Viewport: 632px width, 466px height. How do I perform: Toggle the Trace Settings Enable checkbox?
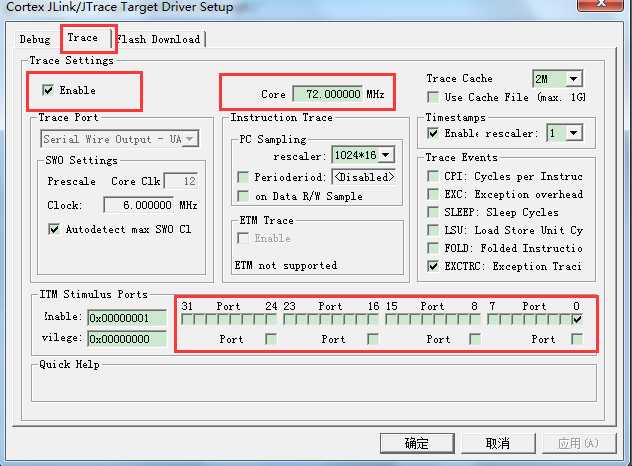[48, 89]
